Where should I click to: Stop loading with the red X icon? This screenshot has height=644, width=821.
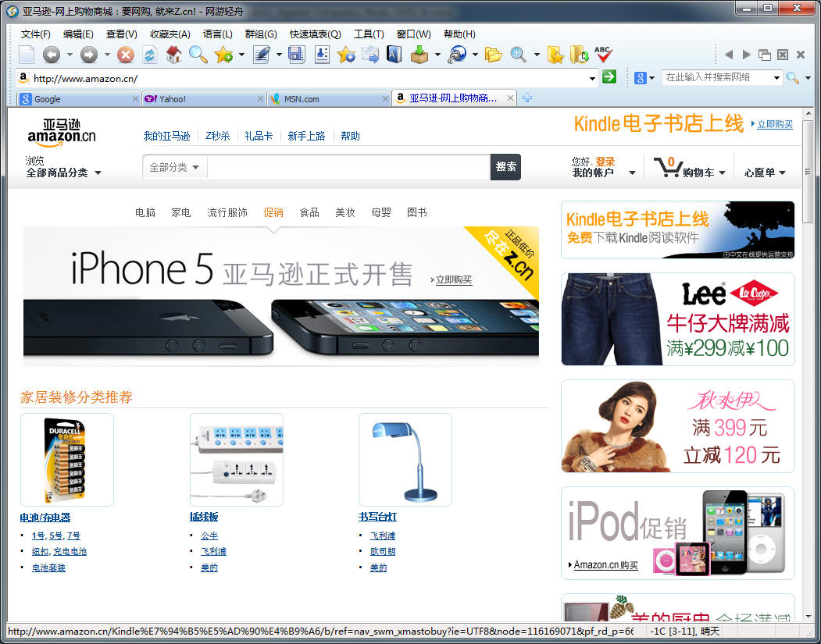tap(126, 55)
